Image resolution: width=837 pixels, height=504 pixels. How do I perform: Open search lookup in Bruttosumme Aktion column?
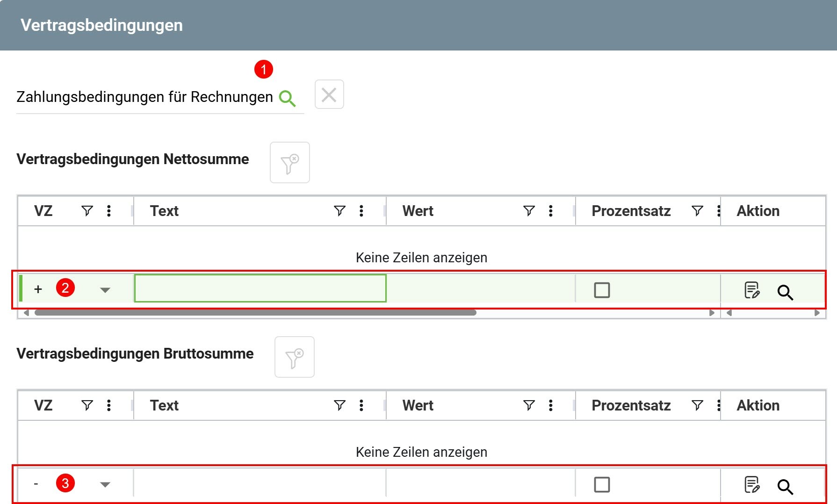click(x=785, y=486)
